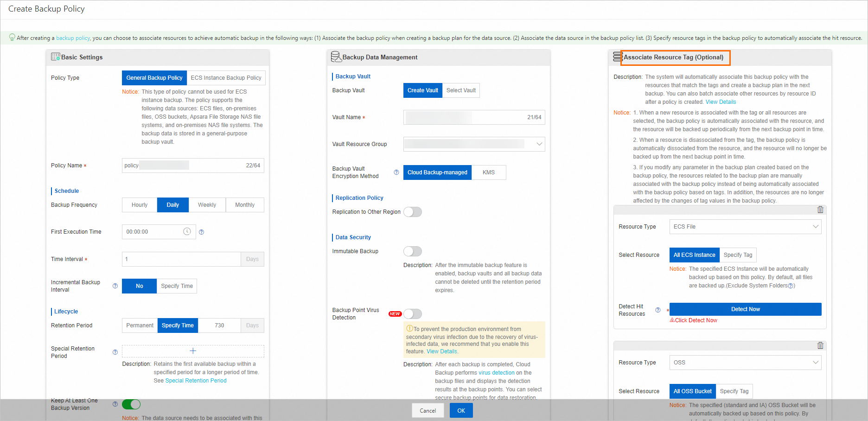
Task: Select Daily backup frequency
Action: (173, 205)
